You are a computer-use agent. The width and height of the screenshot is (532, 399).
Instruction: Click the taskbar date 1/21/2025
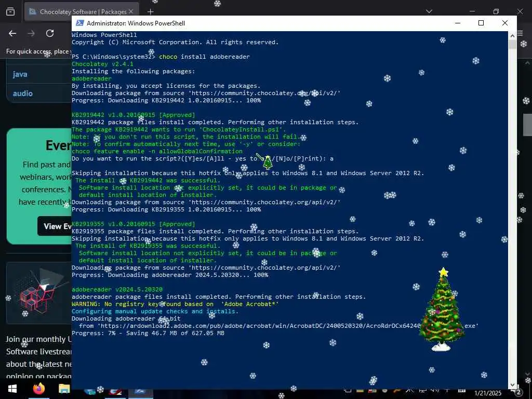pyautogui.click(x=487, y=393)
